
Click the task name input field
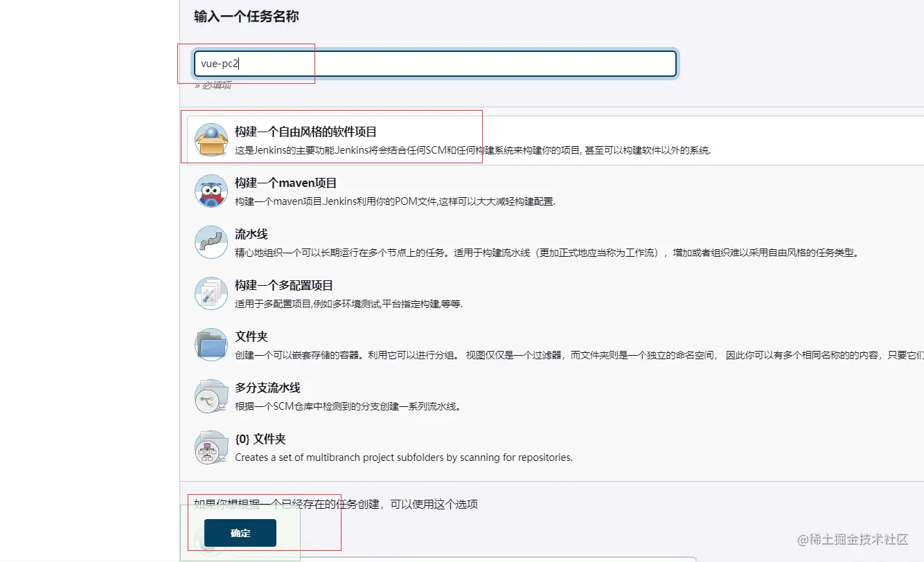[435, 64]
